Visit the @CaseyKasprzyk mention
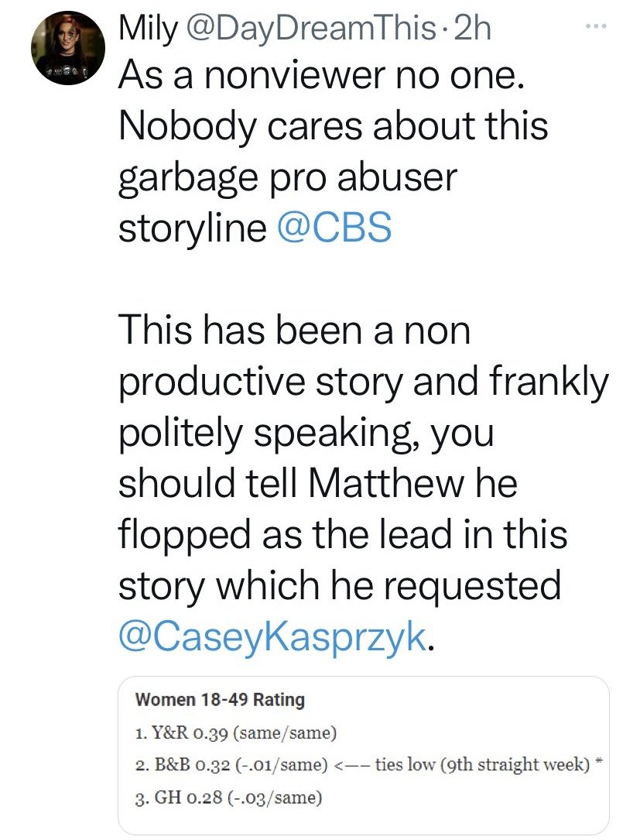The image size is (640, 840). click(x=273, y=636)
